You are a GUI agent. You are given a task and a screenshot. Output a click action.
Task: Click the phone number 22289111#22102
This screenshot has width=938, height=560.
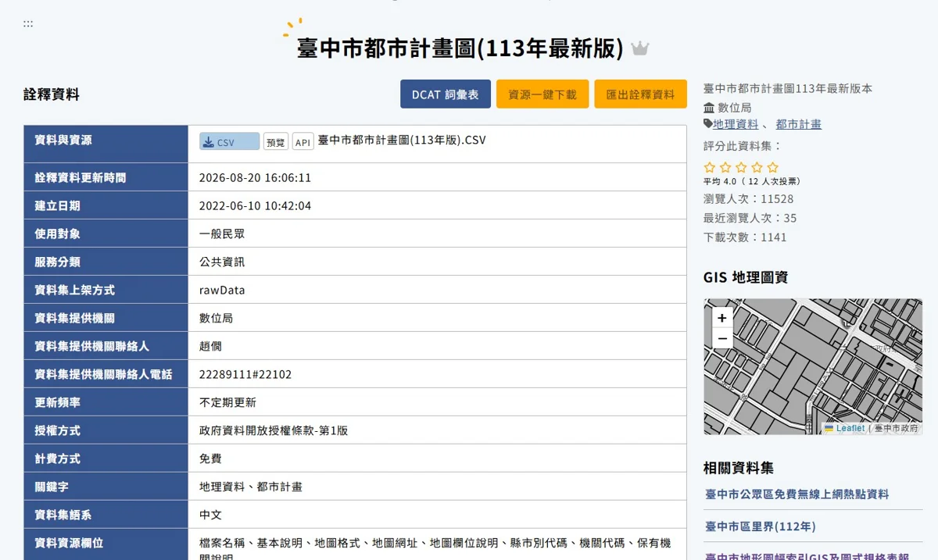[245, 374]
